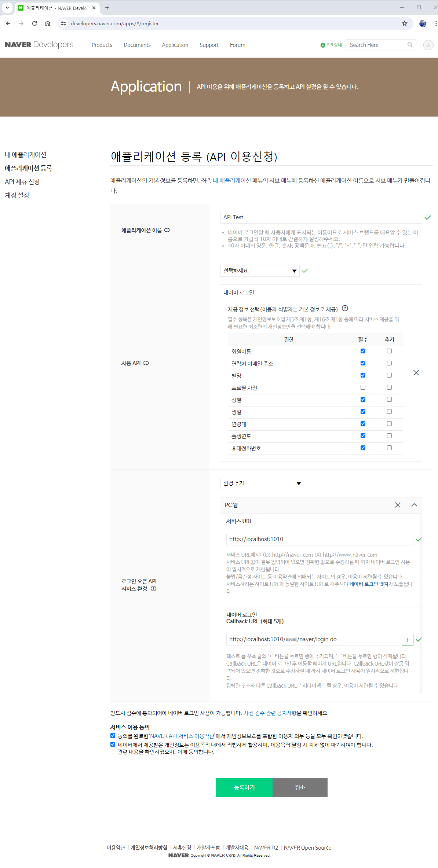Click the Search Here field
Image resolution: width=438 pixels, height=868 pixels.
[376, 45]
